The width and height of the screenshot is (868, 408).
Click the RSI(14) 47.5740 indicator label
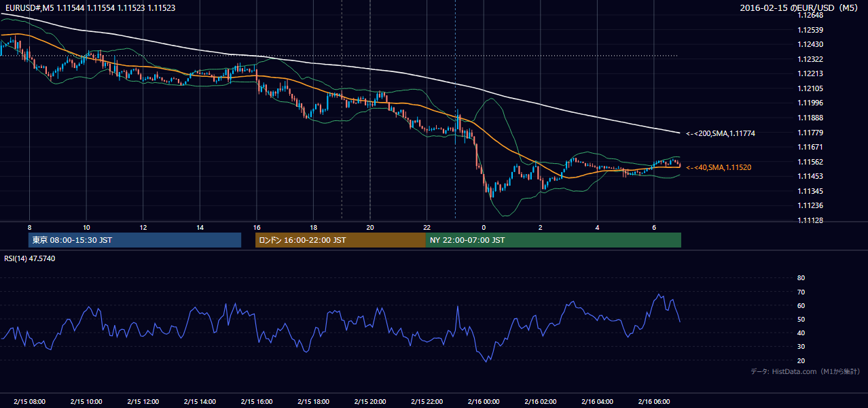(x=30, y=258)
